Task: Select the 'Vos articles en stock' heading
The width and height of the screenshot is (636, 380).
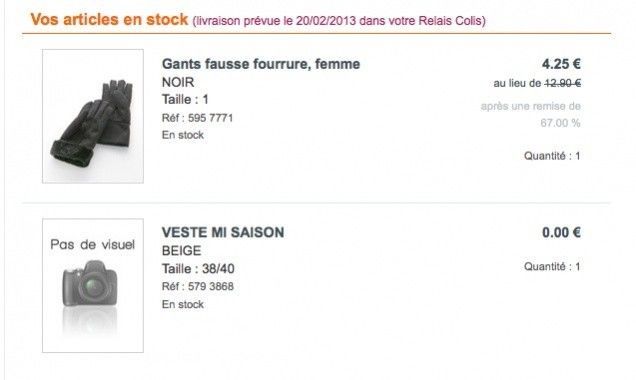Action: coord(109,19)
